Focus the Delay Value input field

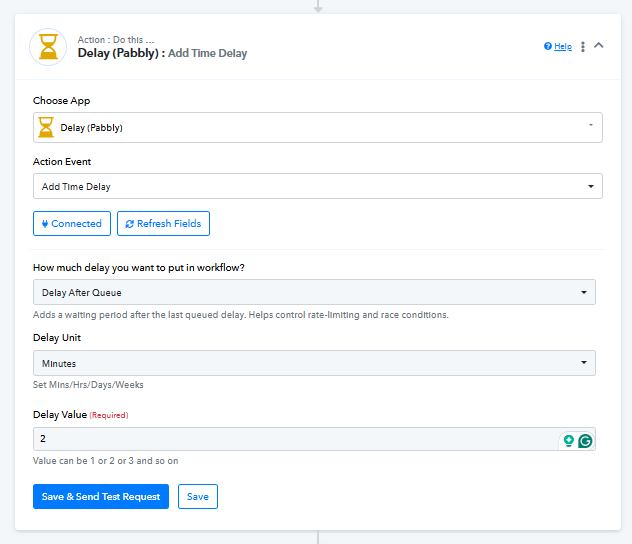[x=290, y=439]
